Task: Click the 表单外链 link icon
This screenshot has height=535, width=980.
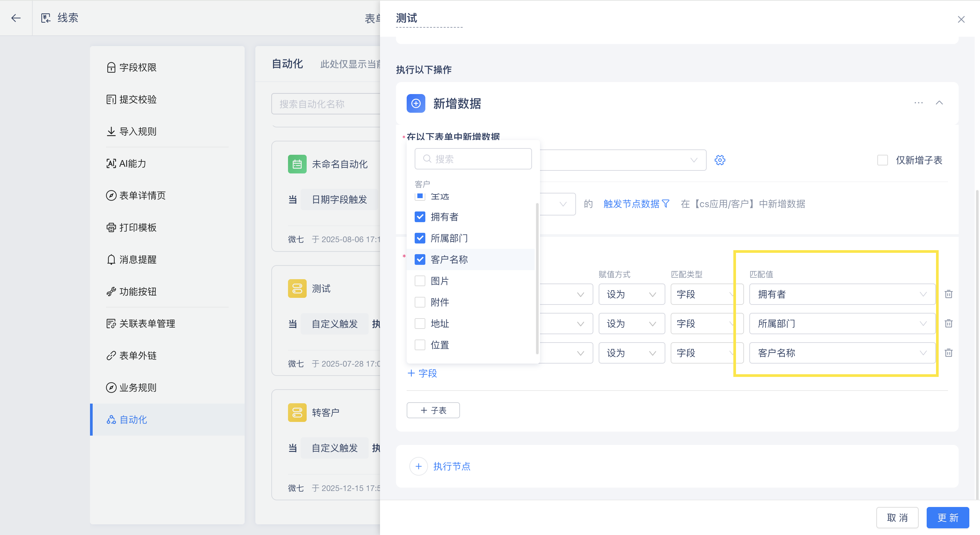Action: 111,355
